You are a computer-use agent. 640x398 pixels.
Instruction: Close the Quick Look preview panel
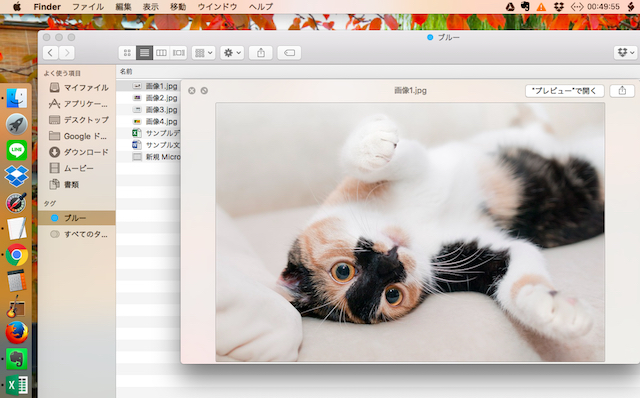[191, 91]
